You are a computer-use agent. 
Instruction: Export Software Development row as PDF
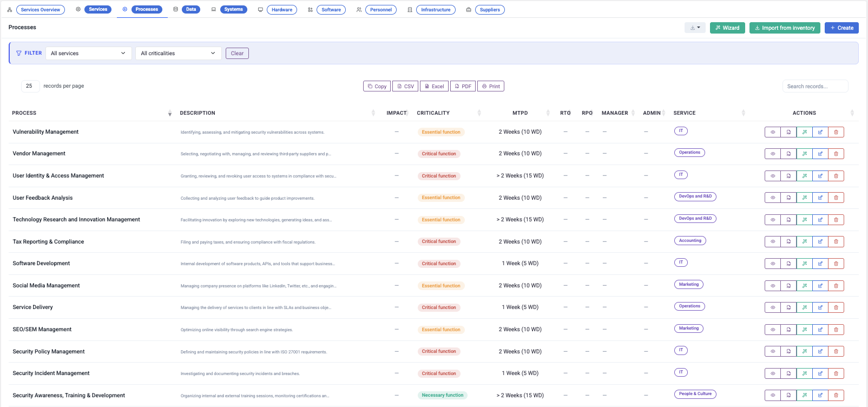click(788, 264)
